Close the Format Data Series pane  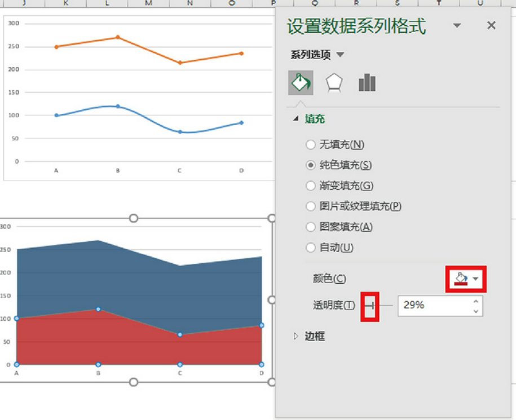[491, 25]
